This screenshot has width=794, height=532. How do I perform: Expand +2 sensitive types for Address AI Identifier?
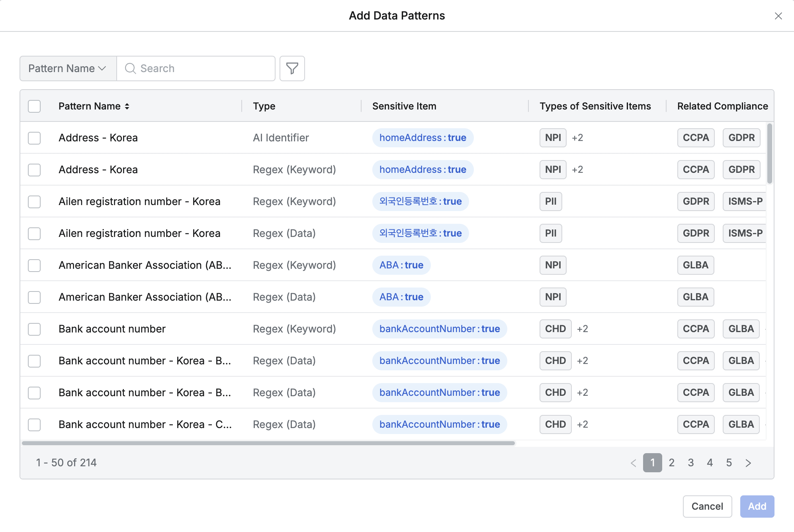click(x=577, y=138)
